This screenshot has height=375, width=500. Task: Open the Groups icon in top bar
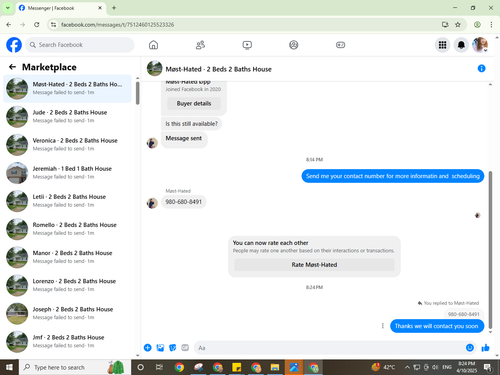(294, 45)
